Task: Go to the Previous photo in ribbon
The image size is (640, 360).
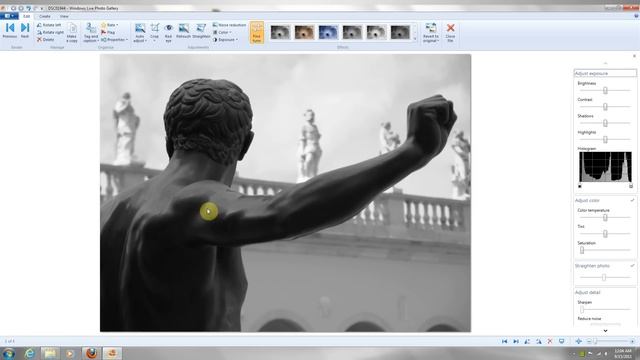Action: 10,31
